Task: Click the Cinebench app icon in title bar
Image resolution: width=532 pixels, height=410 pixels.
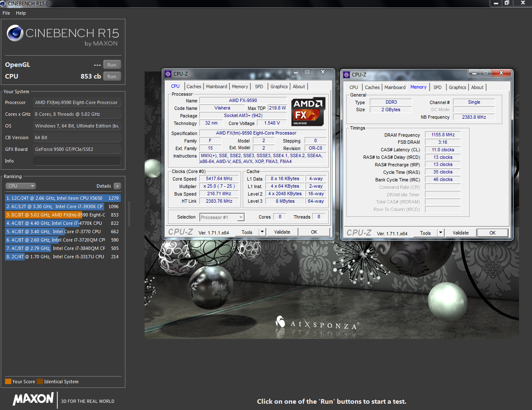Action: tap(3, 3)
